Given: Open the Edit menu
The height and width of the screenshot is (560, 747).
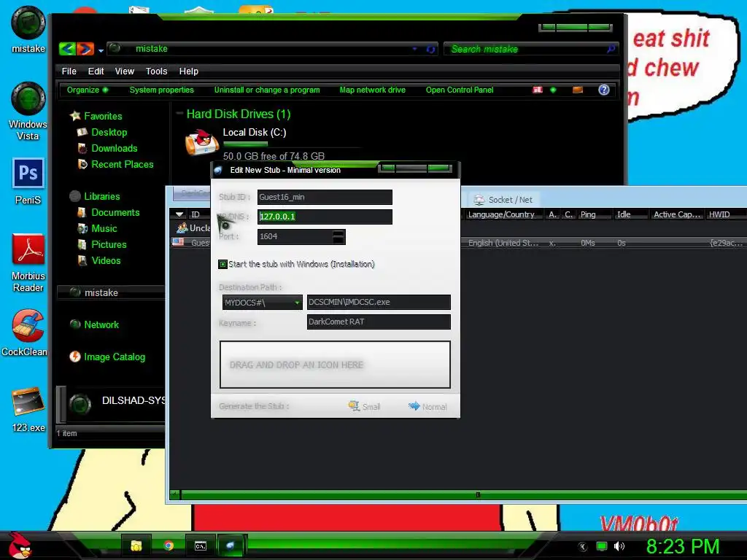Looking at the screenshot, I should pyautogui.click(x=96, y=71).
